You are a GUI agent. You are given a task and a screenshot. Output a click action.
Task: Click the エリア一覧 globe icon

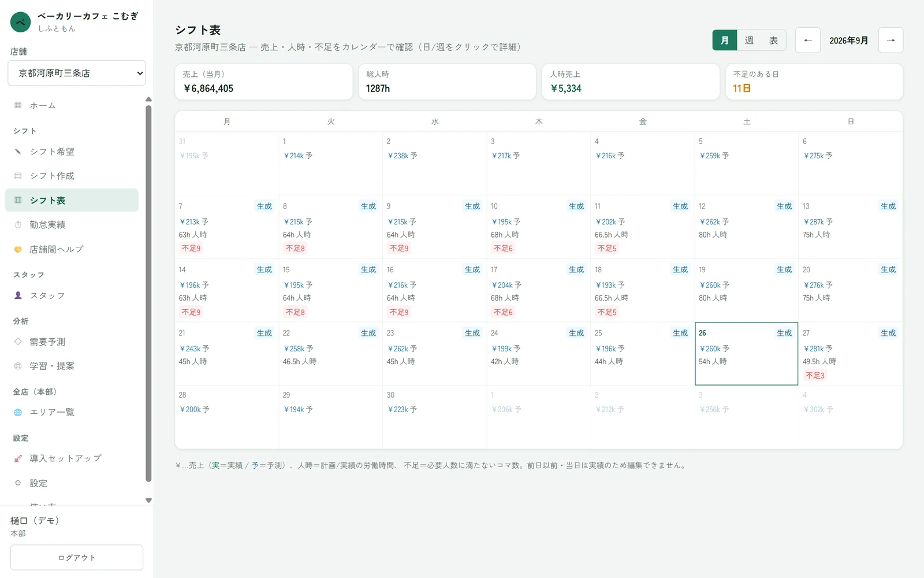[x=18, y=412]
